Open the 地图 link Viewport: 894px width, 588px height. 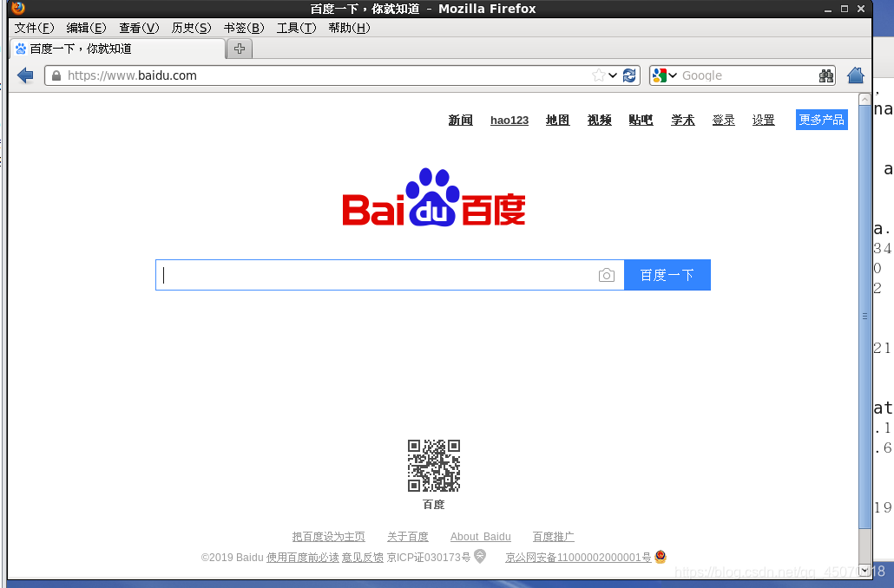[x=557, y=121]
